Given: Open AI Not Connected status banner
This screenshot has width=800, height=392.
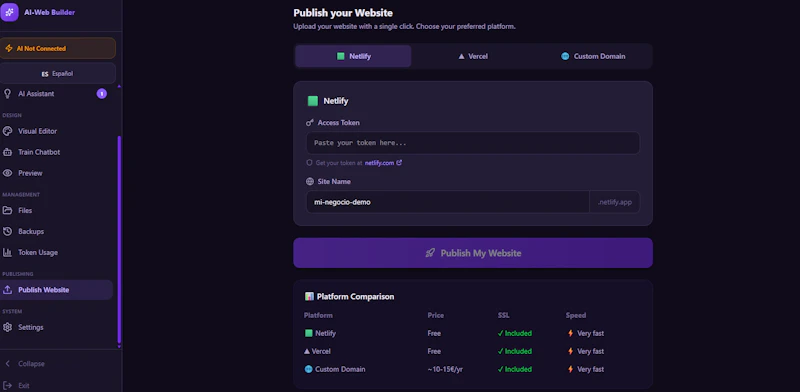Looking at the screenshot, I should coord(58,48).
